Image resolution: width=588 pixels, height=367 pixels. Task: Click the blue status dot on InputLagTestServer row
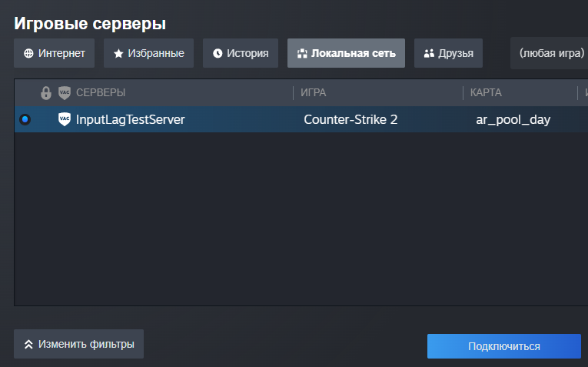[x=25, y=119]
